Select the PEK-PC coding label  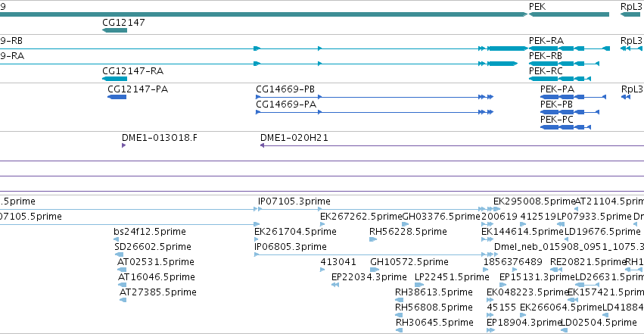click(557, 120)
